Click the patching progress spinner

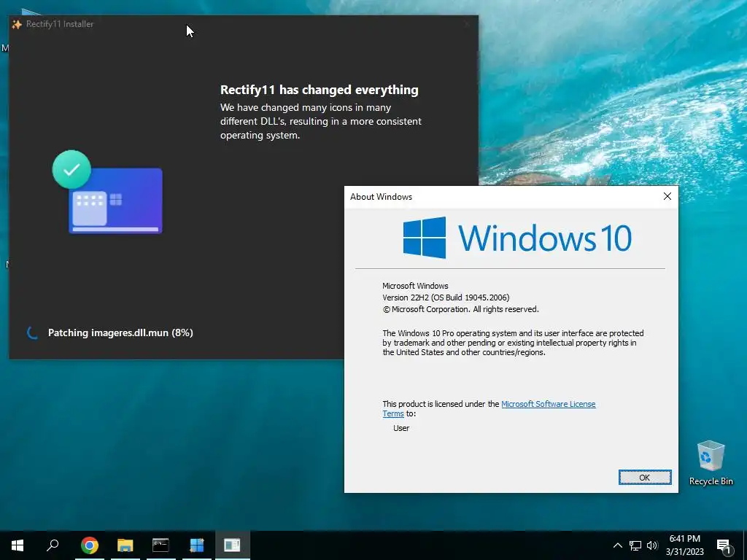(x=32, y=332)
